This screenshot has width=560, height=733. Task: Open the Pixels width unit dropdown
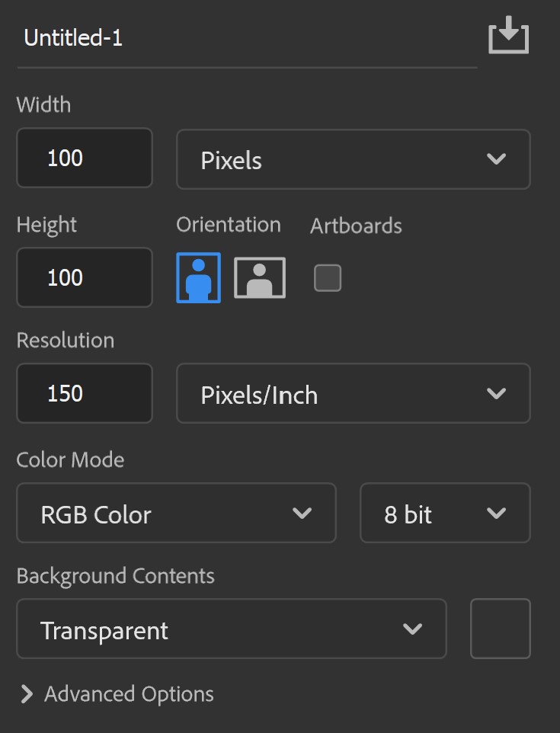point(354,159)
